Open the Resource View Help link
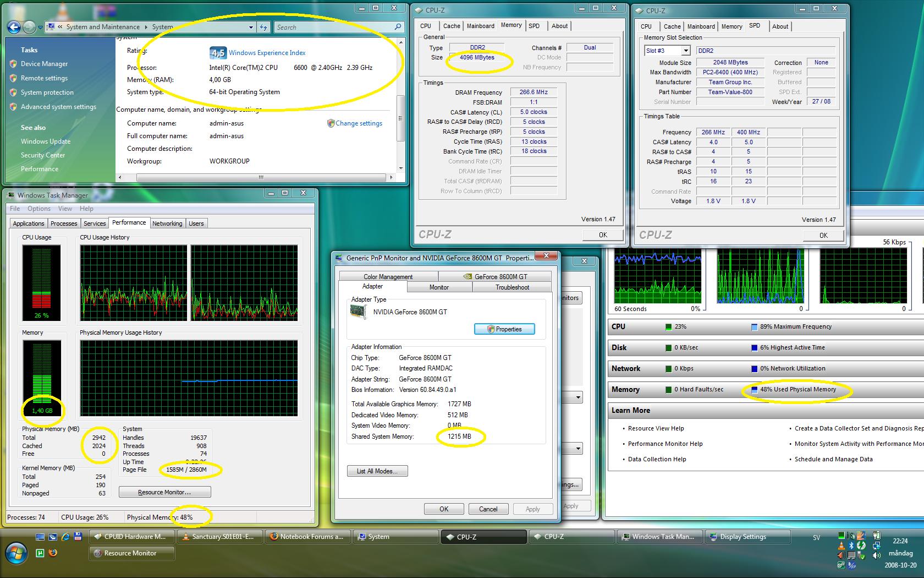 pyautogui.click(x=656, y=428)
